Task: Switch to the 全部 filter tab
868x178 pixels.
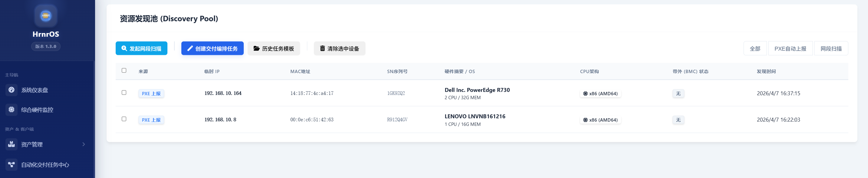Action: 755,48
